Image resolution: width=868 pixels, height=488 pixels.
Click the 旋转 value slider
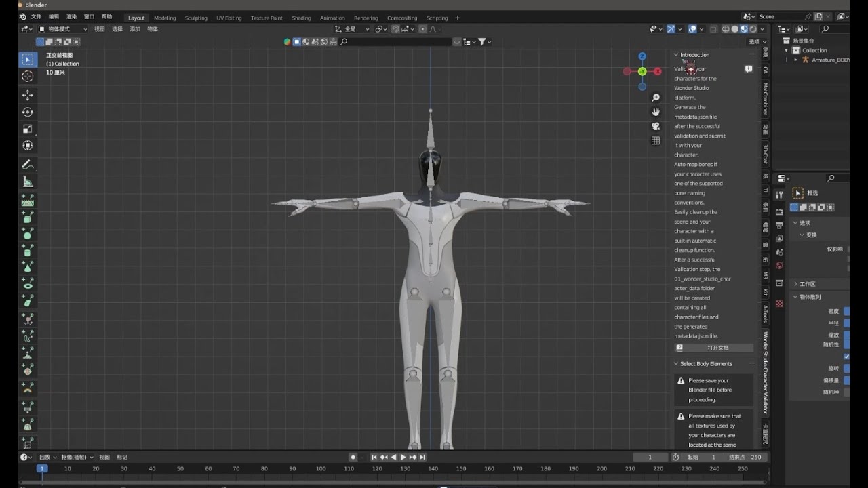(x=846, y=368)
